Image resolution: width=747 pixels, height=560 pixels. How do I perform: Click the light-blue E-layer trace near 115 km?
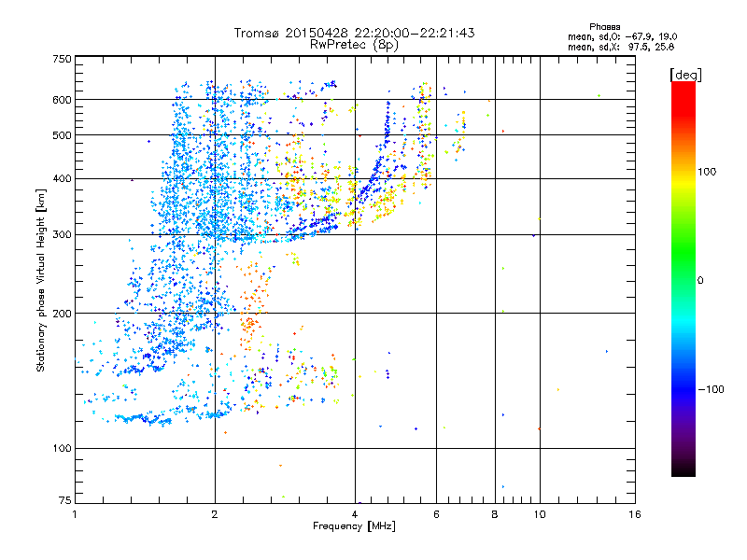[x=143, y=419]
